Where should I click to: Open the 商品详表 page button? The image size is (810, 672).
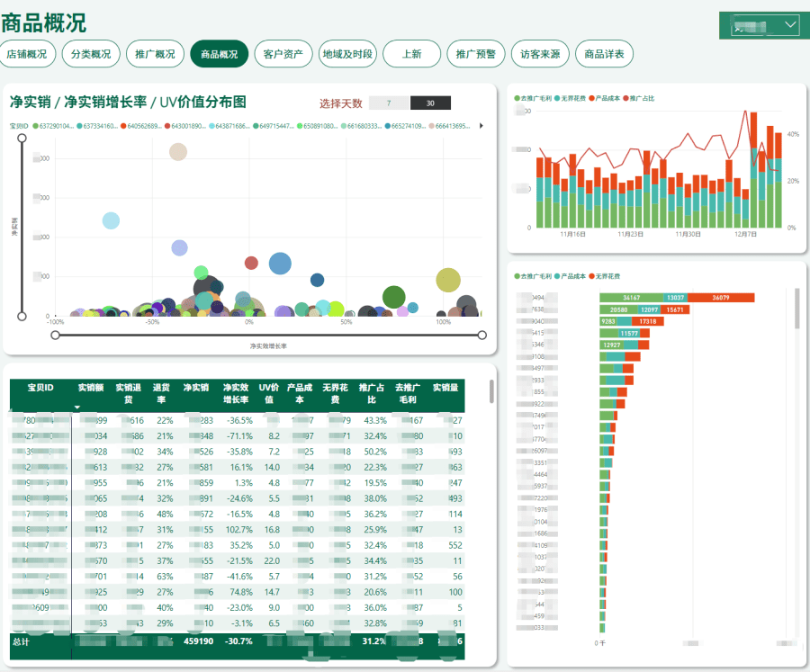click(x=604, y=54)
